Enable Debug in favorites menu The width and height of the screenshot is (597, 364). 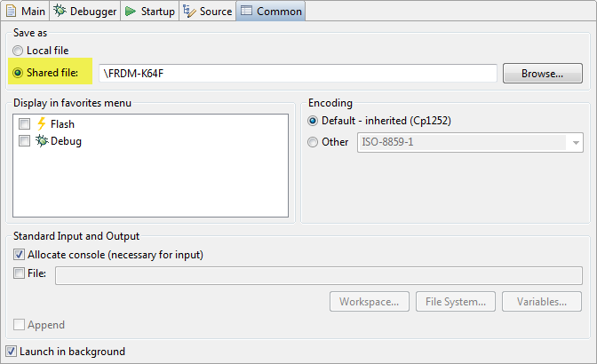[x=24, y=141]
